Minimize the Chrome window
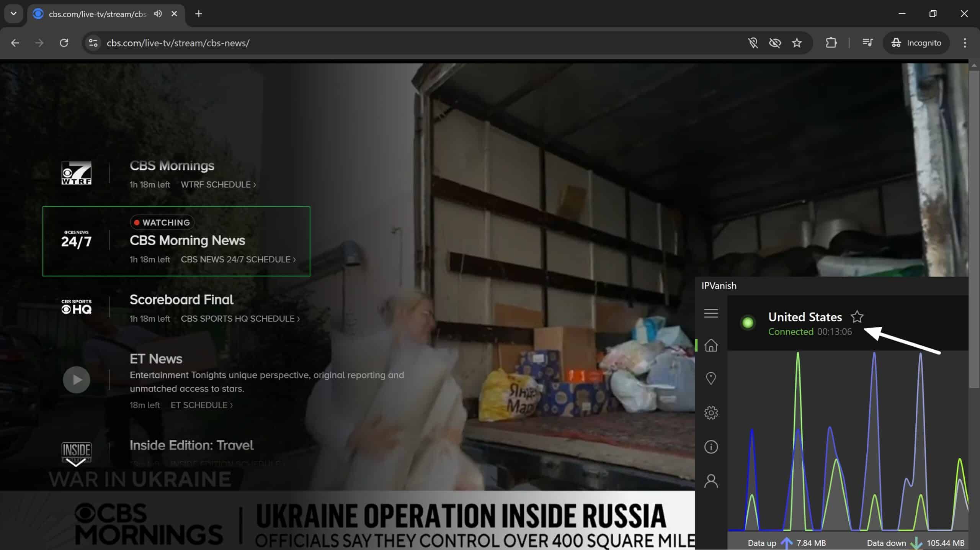 [902, 14]
